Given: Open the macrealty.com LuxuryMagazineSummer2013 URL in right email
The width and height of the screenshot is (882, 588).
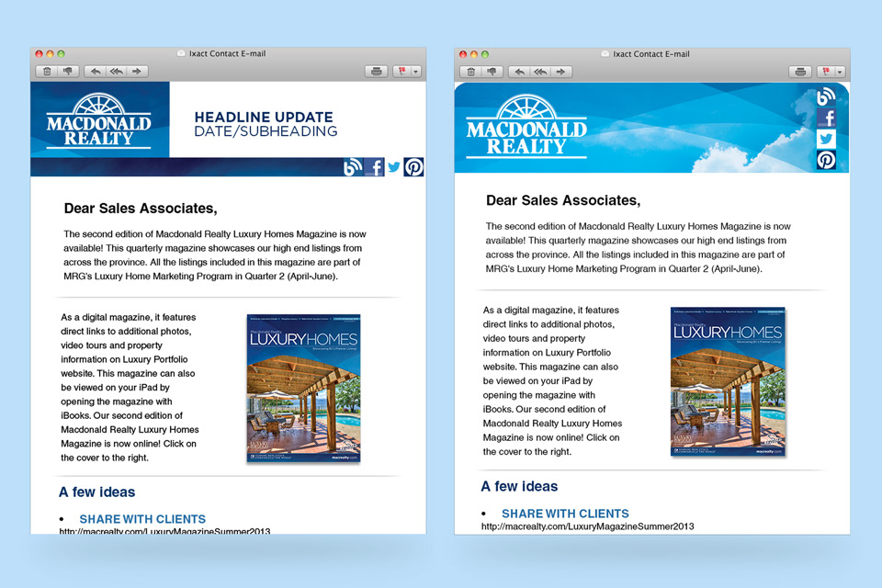Looking at the screenshot, I should (x=588, y=526).
